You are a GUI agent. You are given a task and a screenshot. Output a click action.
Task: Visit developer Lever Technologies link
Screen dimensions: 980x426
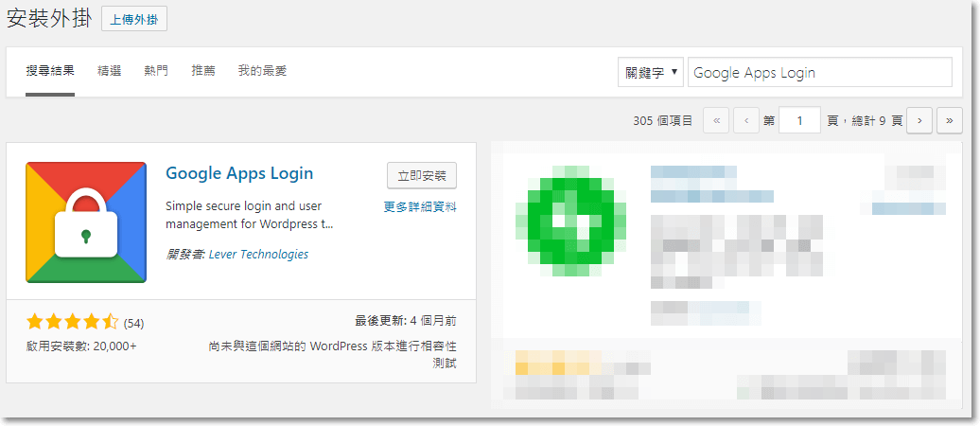[x=259, y=254]
